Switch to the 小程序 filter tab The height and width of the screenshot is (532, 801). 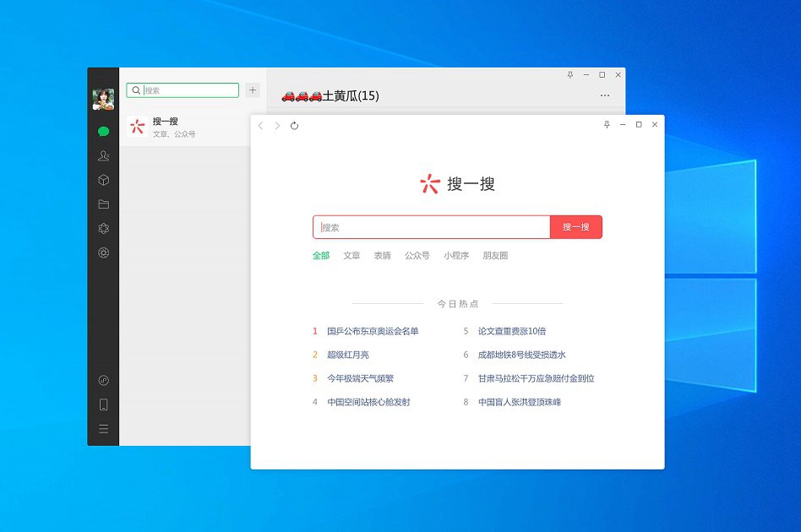click(x=455, y=255)
